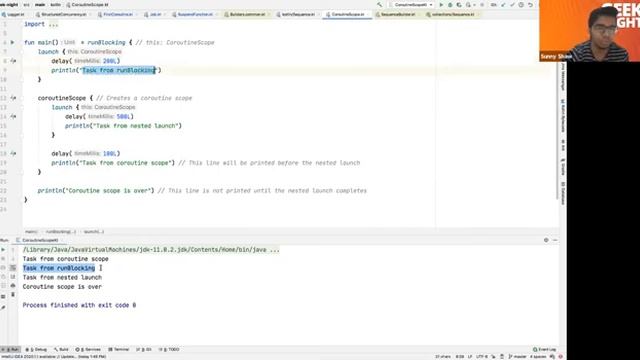Viewport: 640px width, 360px height.
Task: Open the Build tool window tab at bottom
Action: [62, 349]
